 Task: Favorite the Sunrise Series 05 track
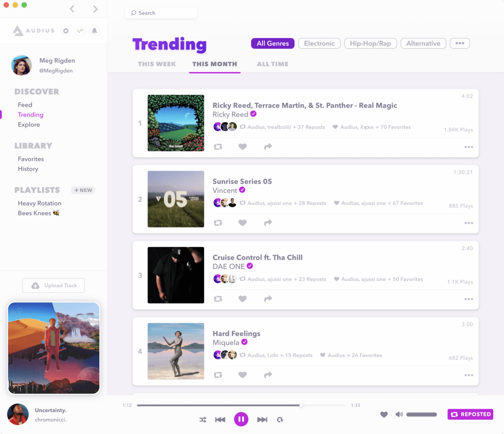coord(242,223)
